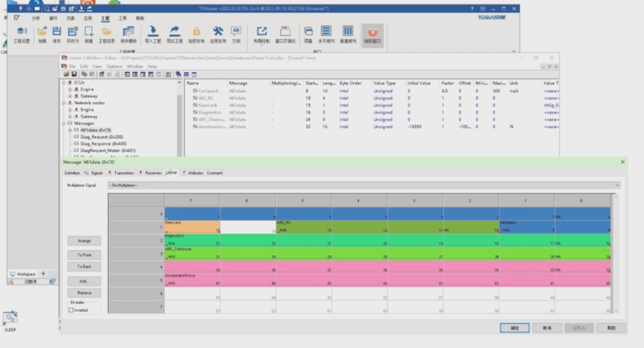Image resolution: width=644 pixels, height=348 pixels.
Task: Open the Options menu in CANdb++ Editor
Action: click(x=114, y=66)
